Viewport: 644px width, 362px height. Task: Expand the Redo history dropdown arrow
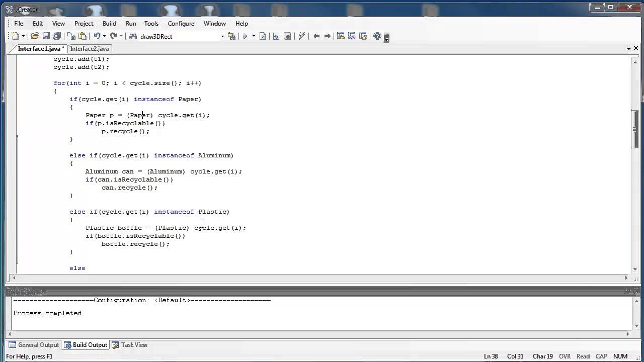tap(121, 36)
